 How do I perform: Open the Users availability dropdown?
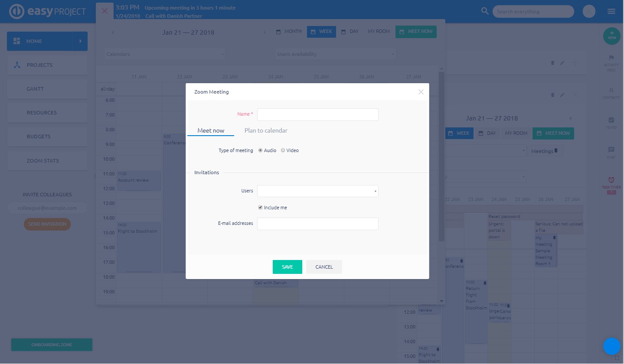[x=336, y=54]
